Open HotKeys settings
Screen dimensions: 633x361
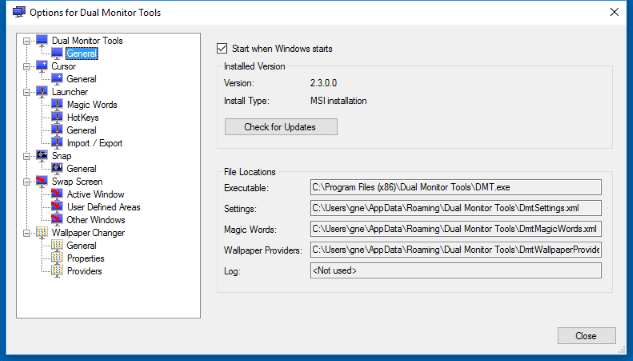(83, 118)
